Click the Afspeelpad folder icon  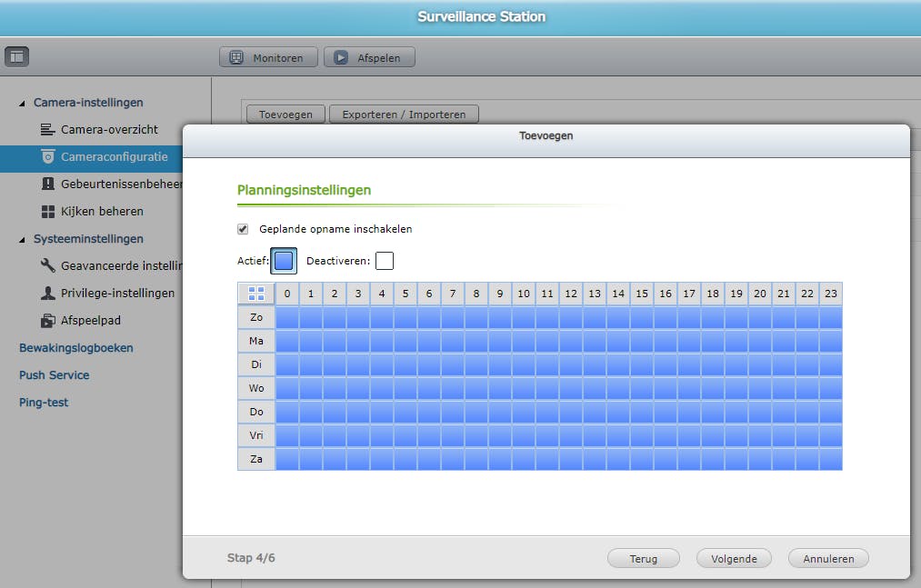[47, 321]
